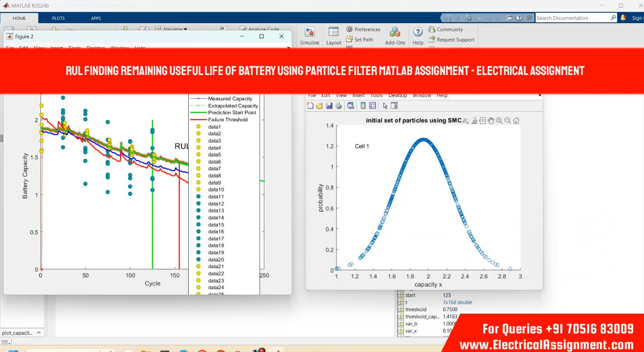Switch to the PLOTS tab
The width and height of the screenshot is (644, 352).
[x=58, y=18]
